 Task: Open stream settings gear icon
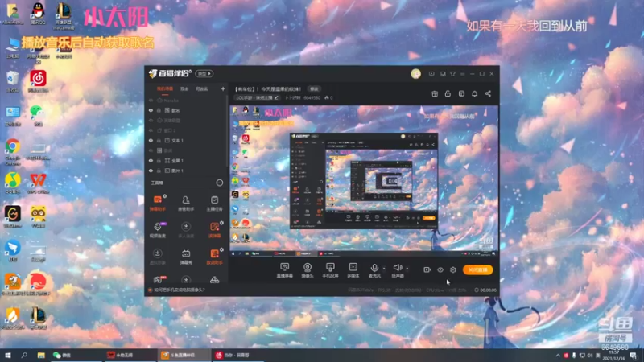point(452,269)
